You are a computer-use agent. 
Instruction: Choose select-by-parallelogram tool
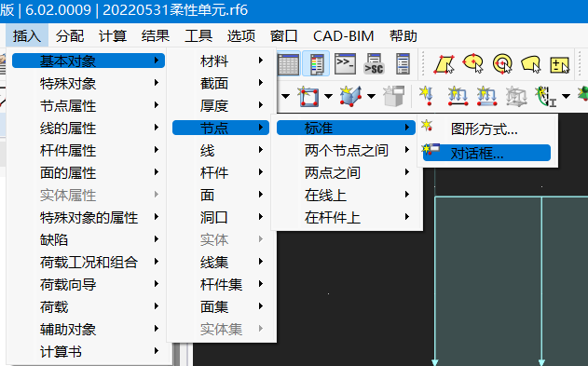pyautogui.click(x=444, y=64)
